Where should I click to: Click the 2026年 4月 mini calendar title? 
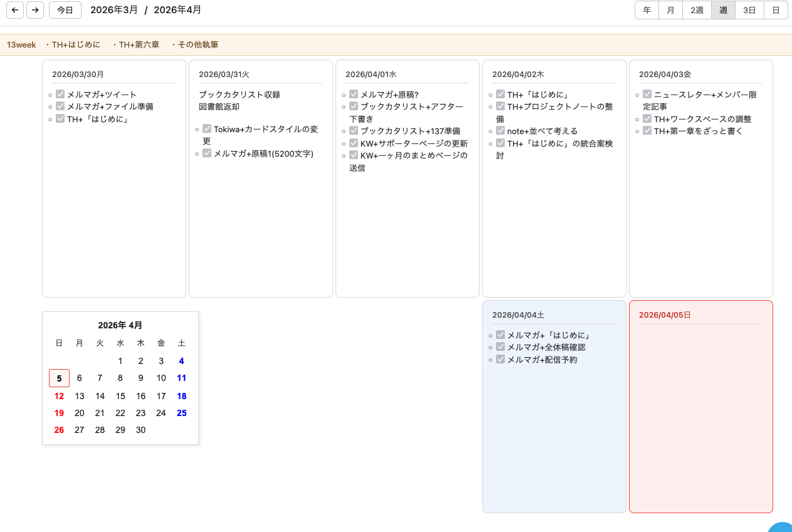120,325
